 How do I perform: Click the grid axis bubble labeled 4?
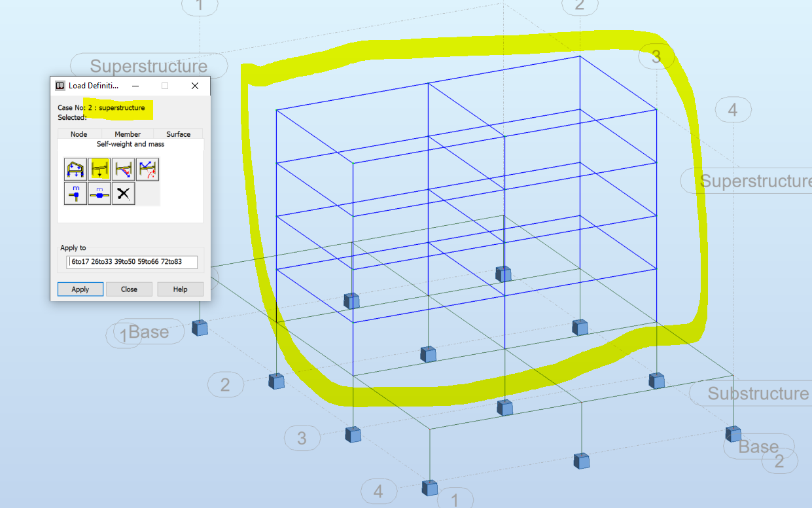[x=733, y=109]
